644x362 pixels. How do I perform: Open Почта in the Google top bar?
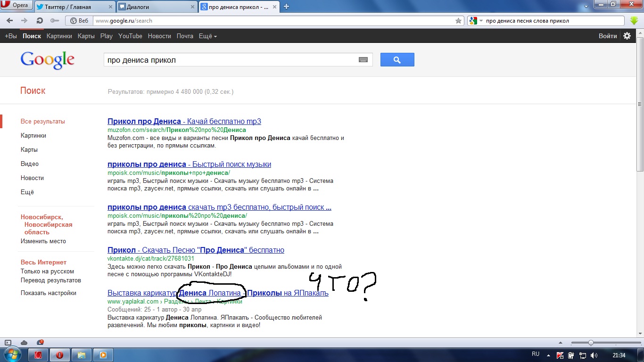[x=185, y=36]
